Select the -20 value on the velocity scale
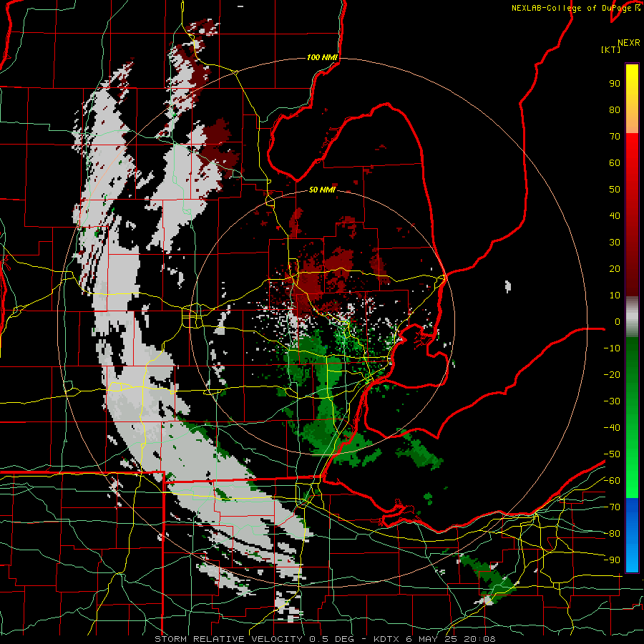The height and width of the screenshot is (644, 644). [612, 375]
